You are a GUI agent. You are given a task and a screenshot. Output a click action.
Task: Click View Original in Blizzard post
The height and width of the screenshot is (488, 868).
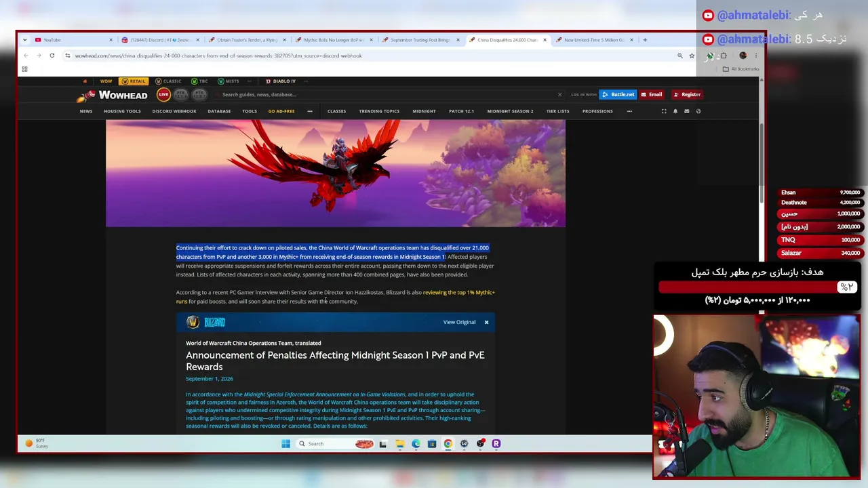point(459,322)
